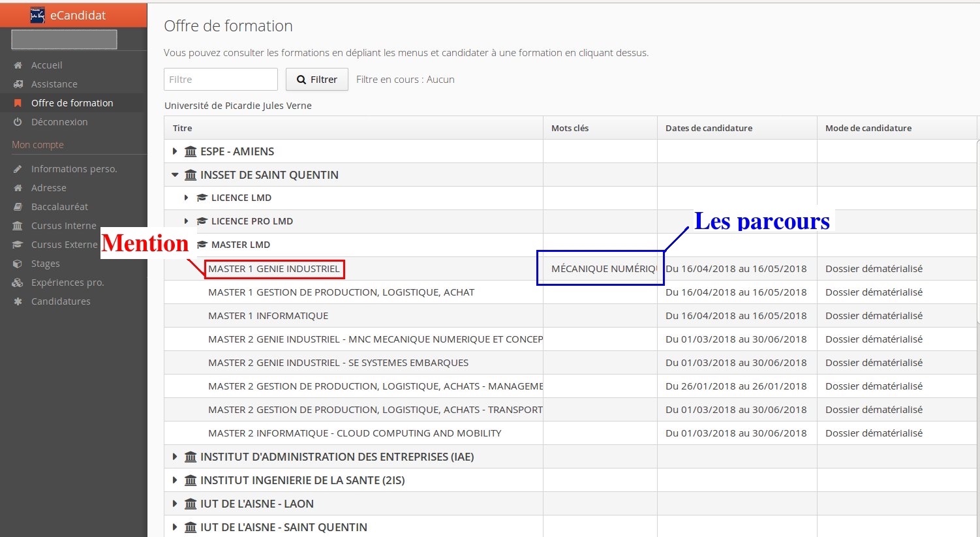This screenshot has width=980, height=537.
Task: Click the Offre de formation bookmark icon
Action: click(18, 103)
